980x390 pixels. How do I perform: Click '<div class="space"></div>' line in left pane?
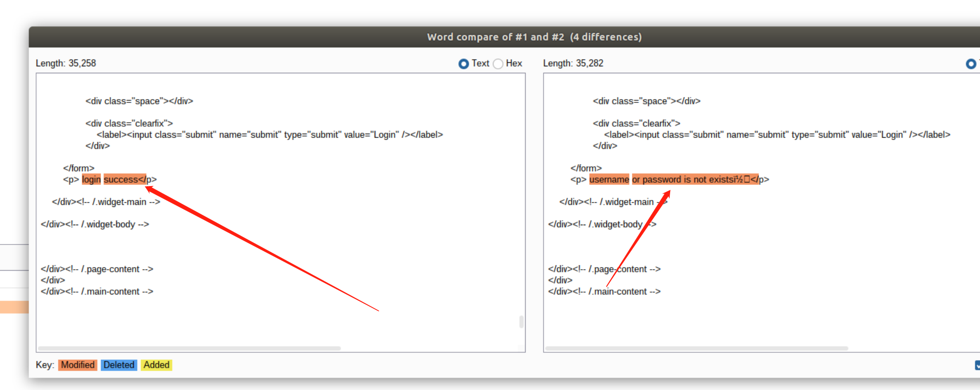(x=139, y=101)
